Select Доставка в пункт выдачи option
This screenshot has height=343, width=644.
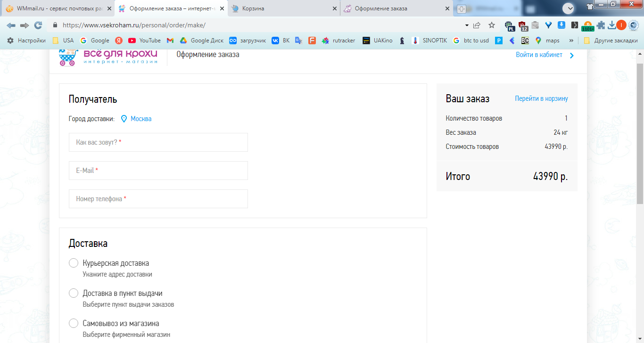coord(74,293)
